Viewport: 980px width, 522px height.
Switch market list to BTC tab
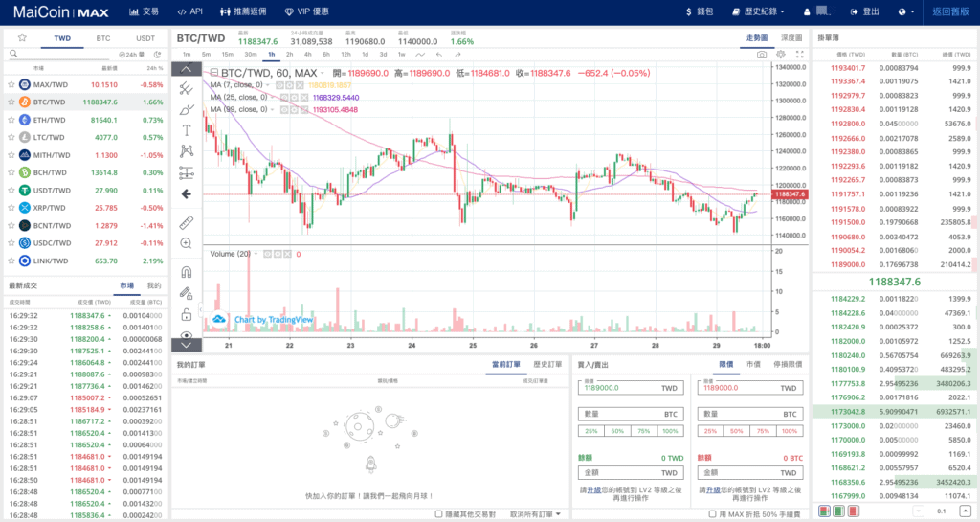(103, 38)
